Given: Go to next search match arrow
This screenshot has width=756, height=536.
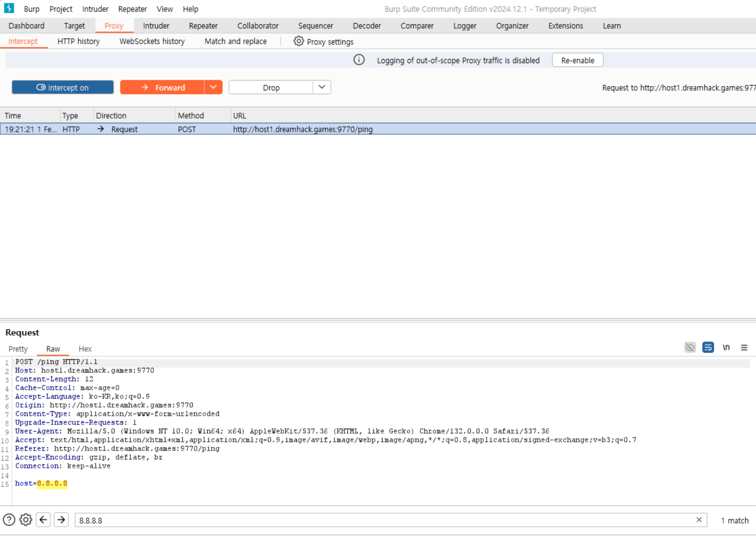Looking at the screenshot, I should [x=61, y=520].
